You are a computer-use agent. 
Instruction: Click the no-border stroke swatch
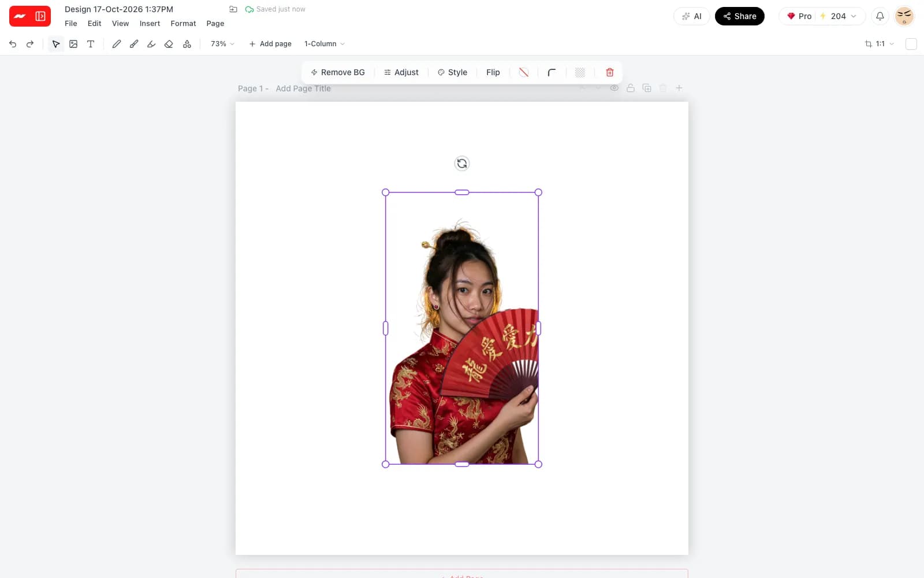coord(524,72)
